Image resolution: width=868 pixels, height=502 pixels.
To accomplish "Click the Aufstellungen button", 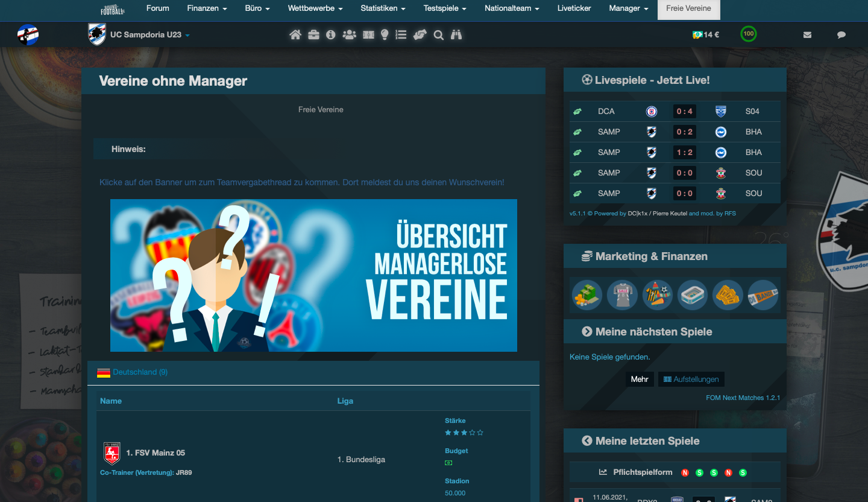I will point(691,380).
